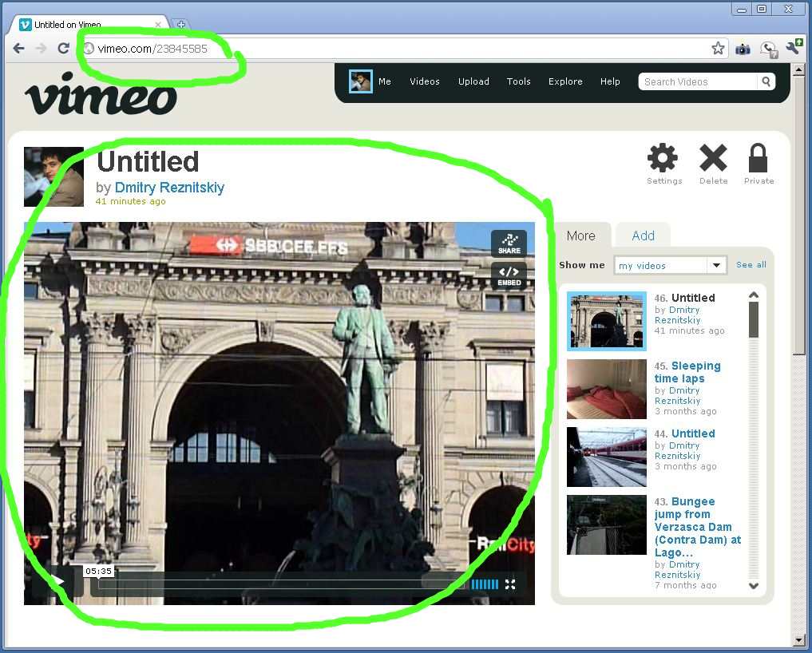Open the Dmitry Reznitskiy author link

(169, 188)
